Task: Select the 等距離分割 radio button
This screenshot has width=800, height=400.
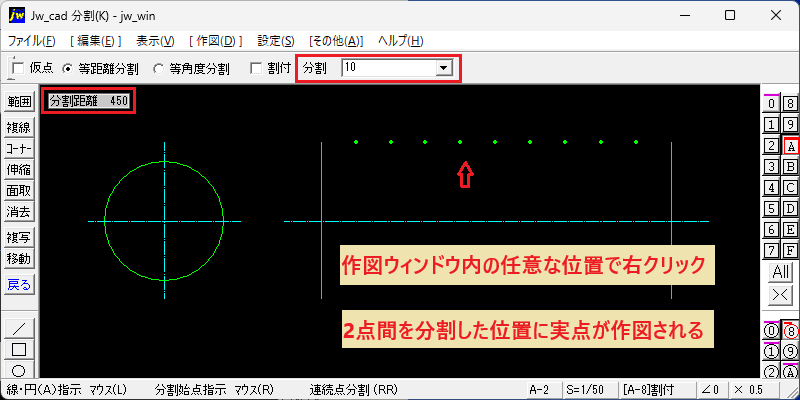Action: pyautogui.click(x=67, y=69)
